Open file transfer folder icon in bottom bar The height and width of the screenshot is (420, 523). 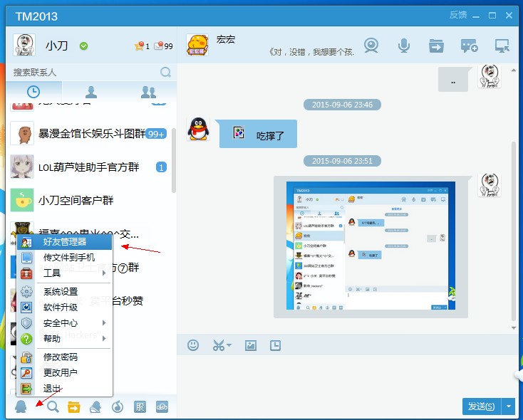[x=73, y=407]
